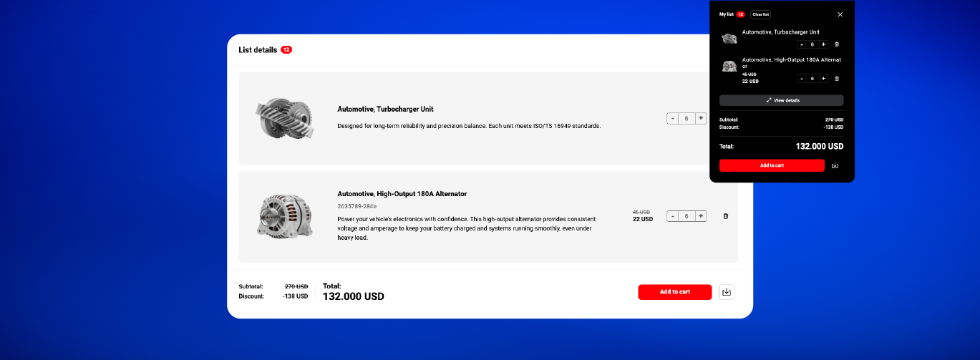Click the download icon in My list popup

click(x=835, y=165)
